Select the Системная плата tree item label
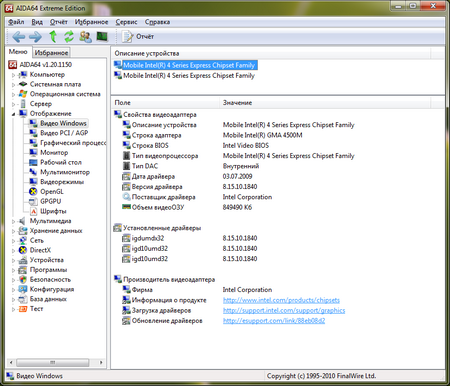This screenshot has width=450, height=386. click(55, 84)
